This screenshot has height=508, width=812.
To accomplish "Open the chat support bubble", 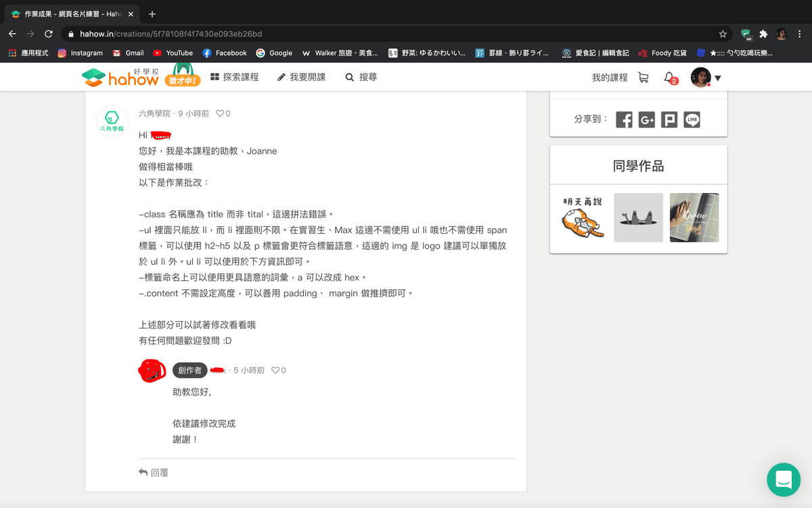I will point(783,480).
